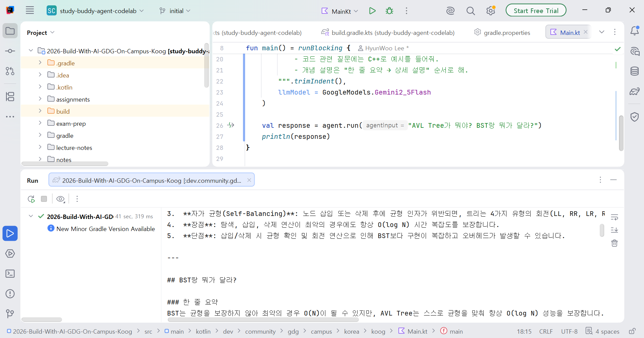Expand the build folder
Image resolution: width=644 pixels, height=338 pixels.
coord(40,111)
